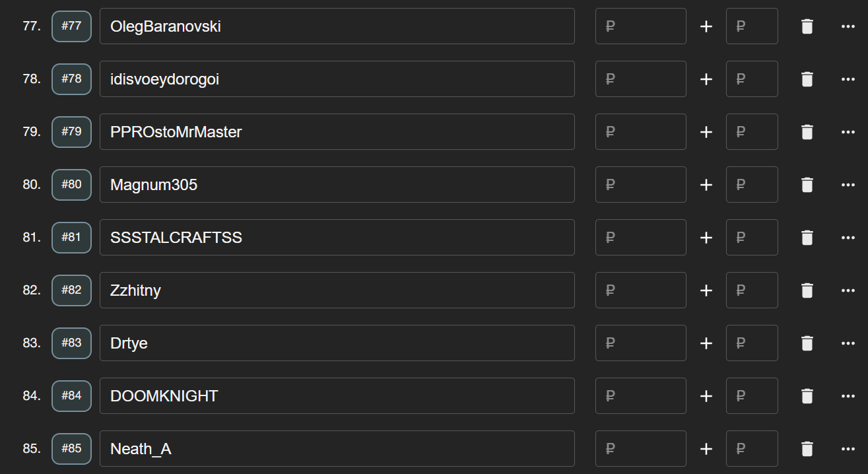Click the #85 badge next to Neath_A
Image resolution: width=868 pixels, height=474 pixels.
[x=71, y=448]
